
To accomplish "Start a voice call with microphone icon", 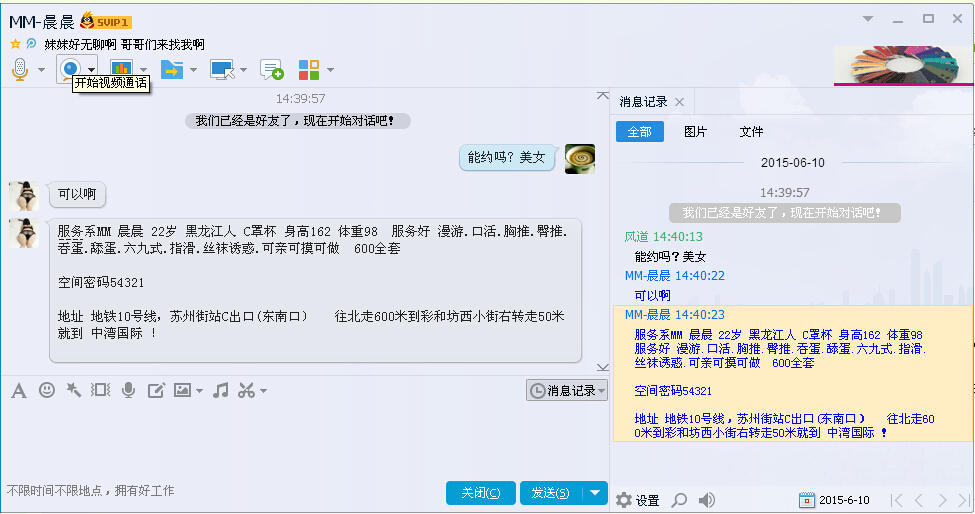I will pyautogui.click(x=19, y=69).
